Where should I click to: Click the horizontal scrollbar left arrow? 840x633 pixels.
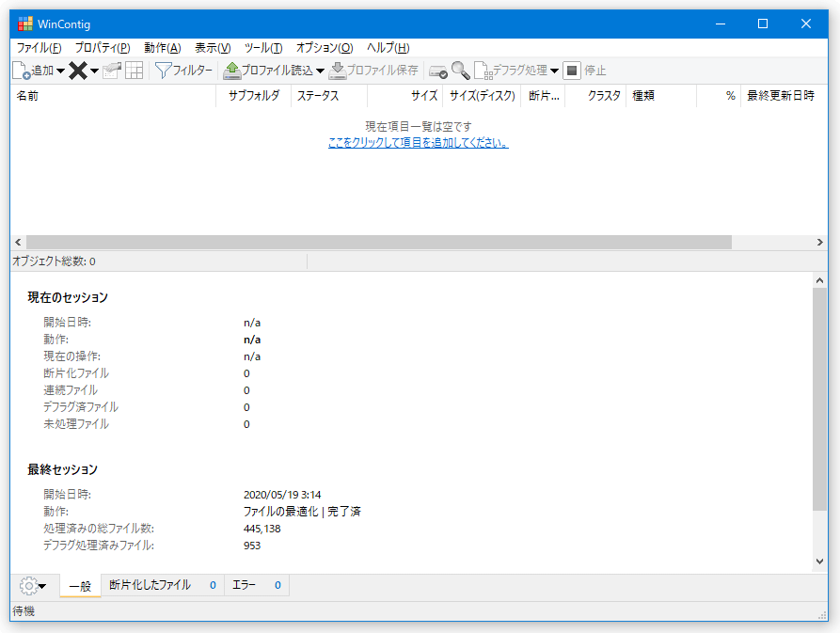[x=18, y=242]
